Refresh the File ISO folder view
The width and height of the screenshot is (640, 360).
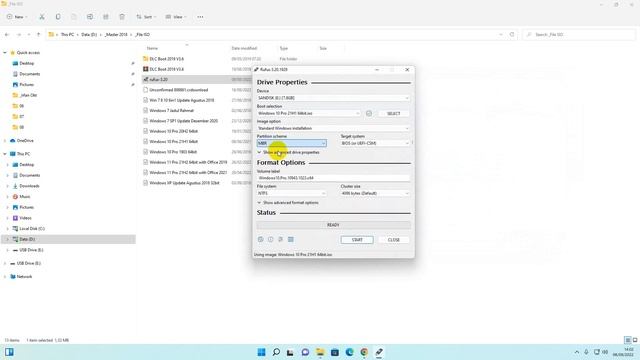click(512, 35)
